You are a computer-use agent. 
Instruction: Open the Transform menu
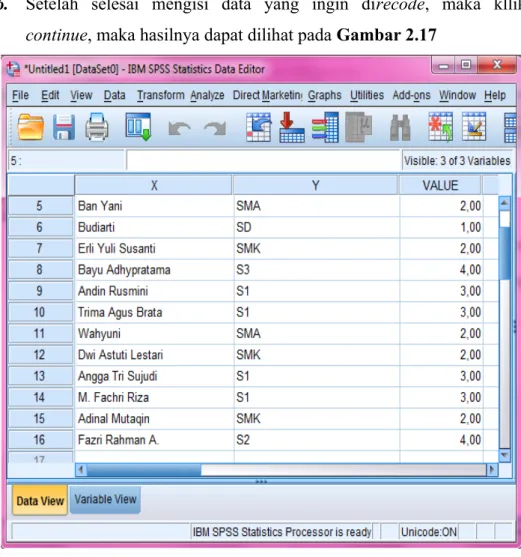(161, 95)
